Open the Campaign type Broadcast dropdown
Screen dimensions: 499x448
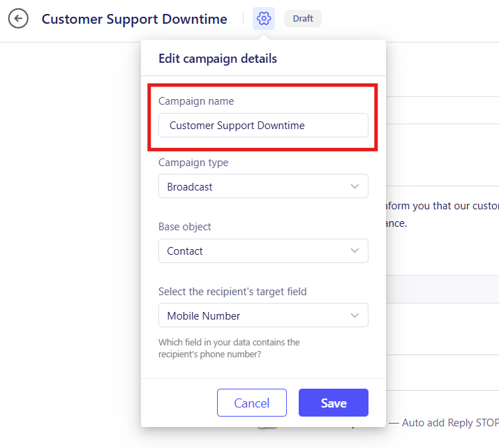click(263, 186)
